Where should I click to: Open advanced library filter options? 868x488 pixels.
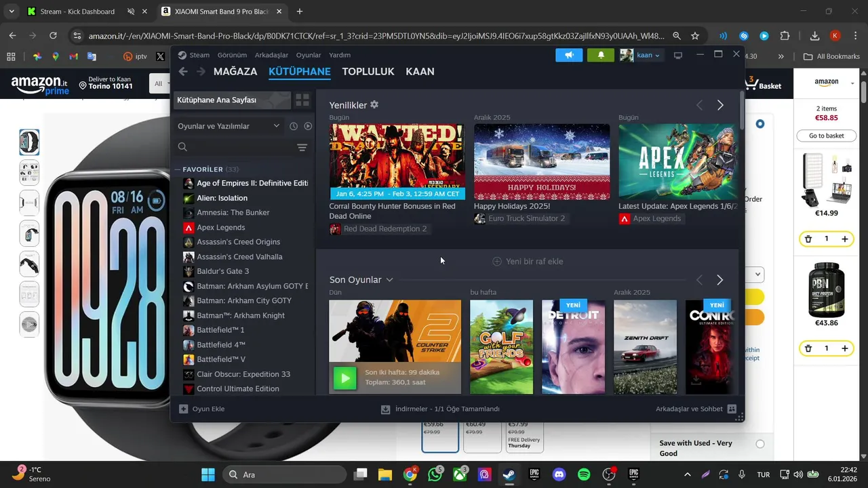click(x=302, y=147)
